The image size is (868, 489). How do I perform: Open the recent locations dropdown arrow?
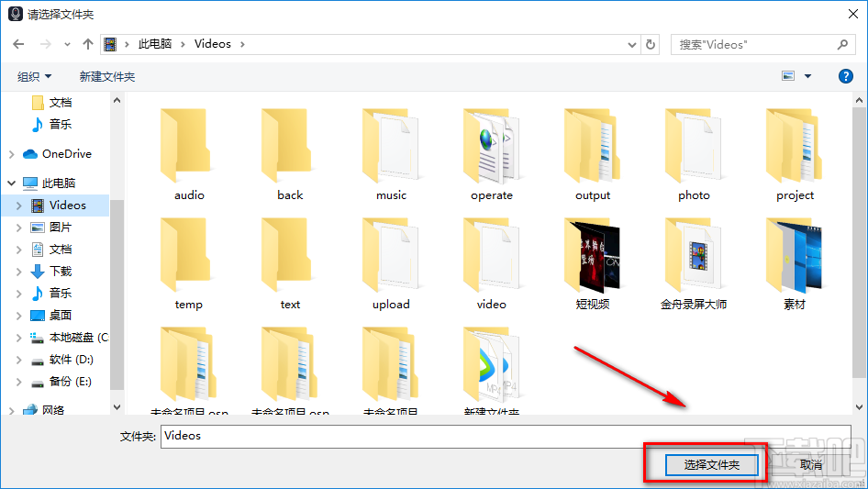coord(67,44)
